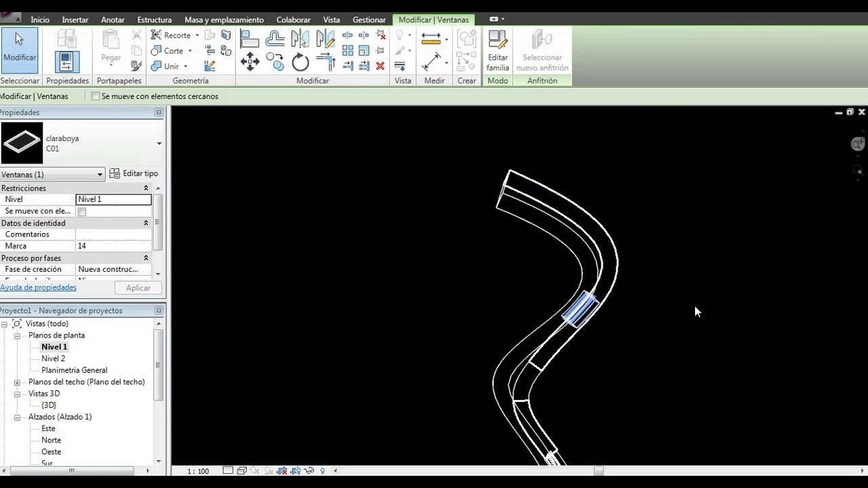868x488 pixels.
Task: Expand Planos del techo tree node
Action: click(x=17, y=382)
